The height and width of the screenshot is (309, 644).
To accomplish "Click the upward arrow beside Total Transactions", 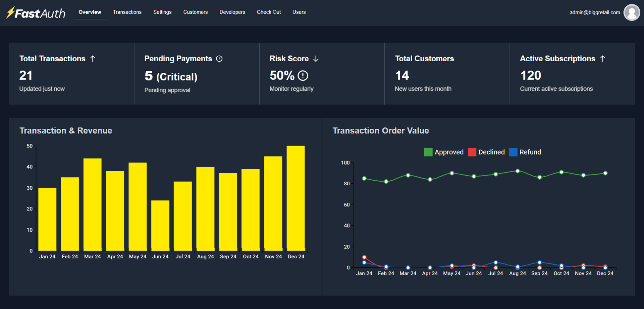I will (93, 58).
